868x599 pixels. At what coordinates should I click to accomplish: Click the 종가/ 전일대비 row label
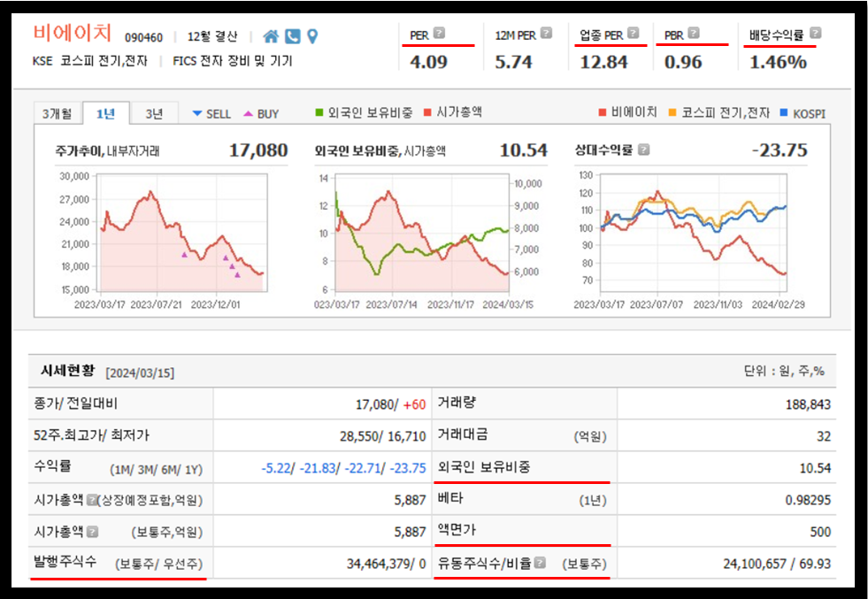tap(76, 403)
